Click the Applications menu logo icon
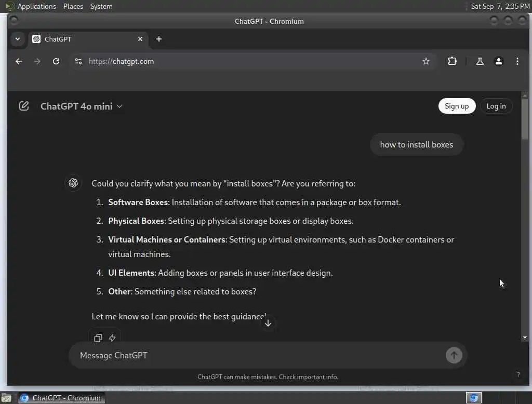Viewport: 532px width, 404px height. click(x=9, y=6)
